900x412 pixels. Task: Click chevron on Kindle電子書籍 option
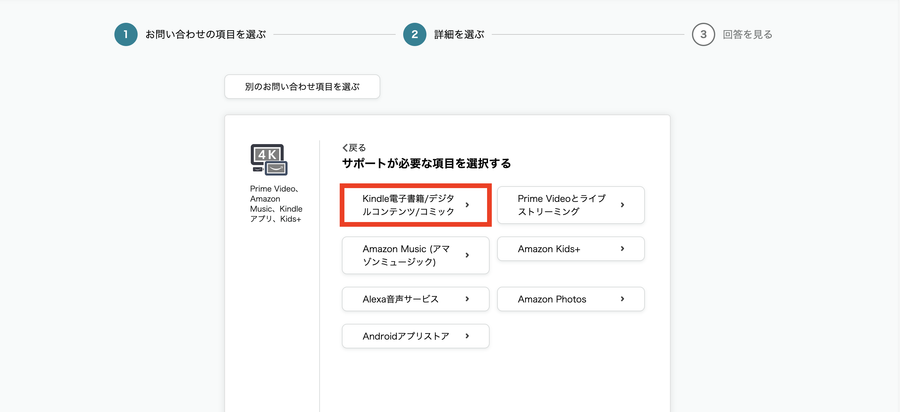[x=467, y=205]
